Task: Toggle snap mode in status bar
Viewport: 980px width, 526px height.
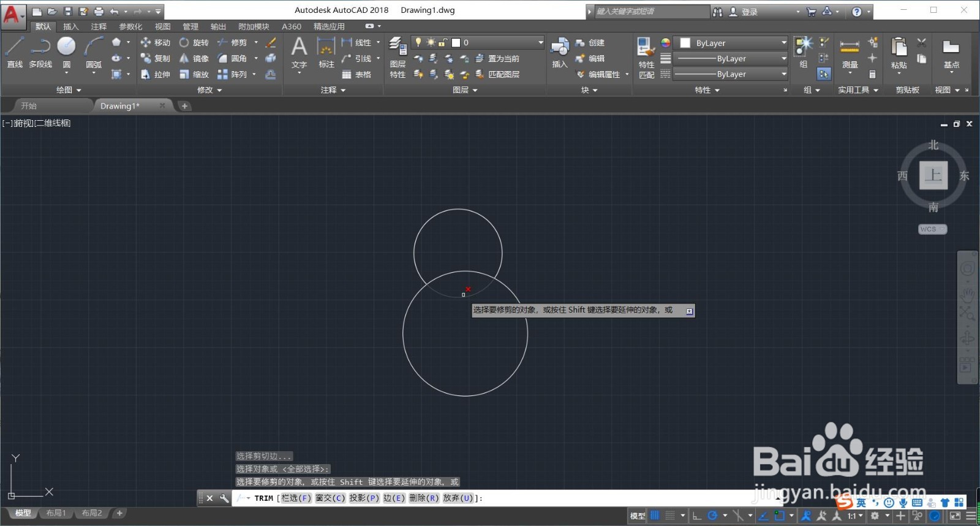Action: pyautogui.click(x=670, y=516)
